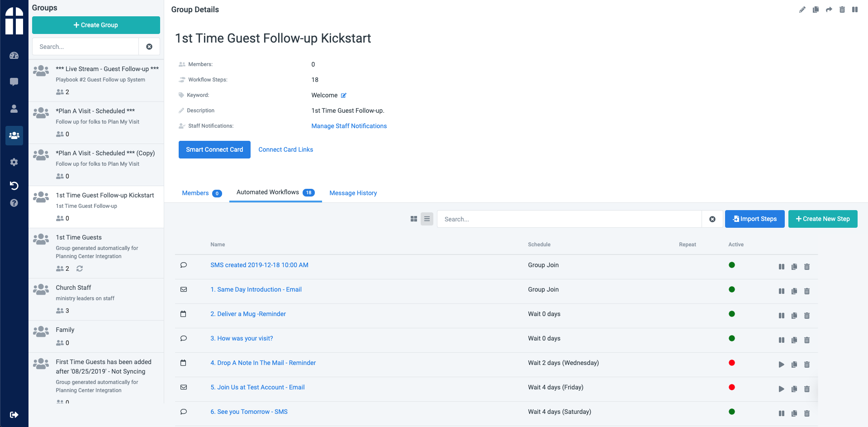Activate the 'Drop A Note In The Mail' step
The image size is (868, 427).
click(x=781, y=365)
